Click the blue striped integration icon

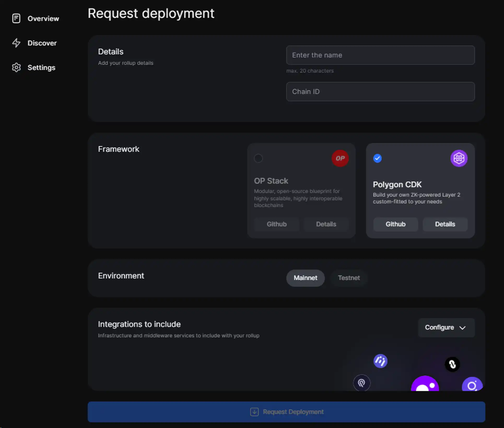(380, 361)
